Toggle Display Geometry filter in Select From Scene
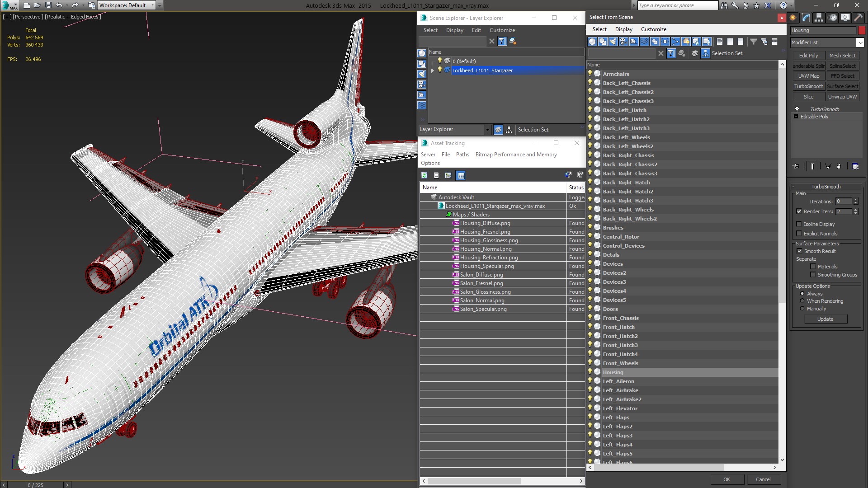 [x=592, y=42]
